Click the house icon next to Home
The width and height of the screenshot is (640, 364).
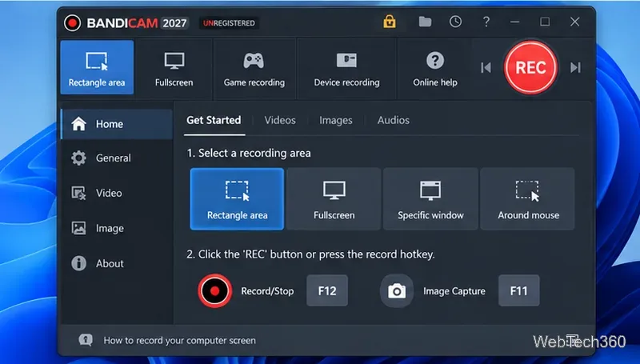pyautogui.click(x=78, y=124)
